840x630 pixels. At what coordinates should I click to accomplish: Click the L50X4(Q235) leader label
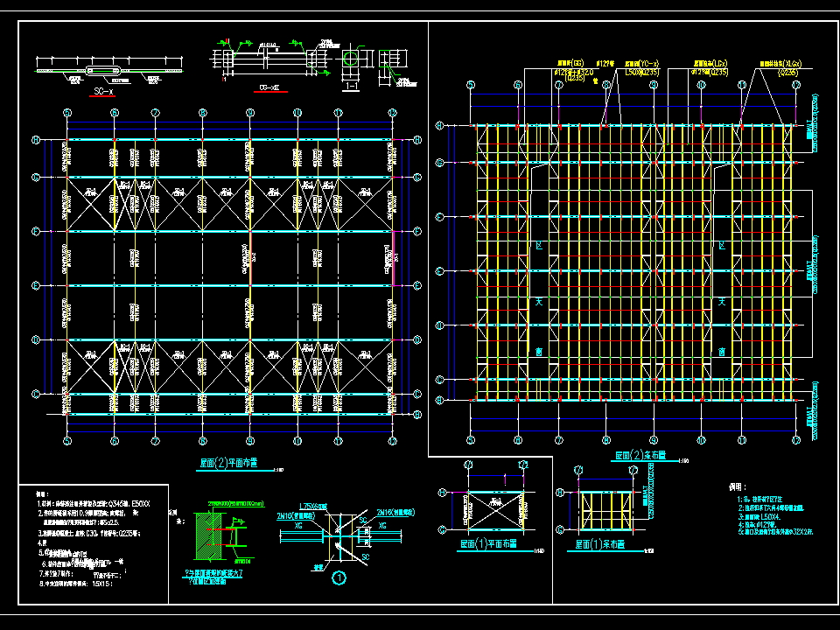pyautogui.click(x=642, y=72)
